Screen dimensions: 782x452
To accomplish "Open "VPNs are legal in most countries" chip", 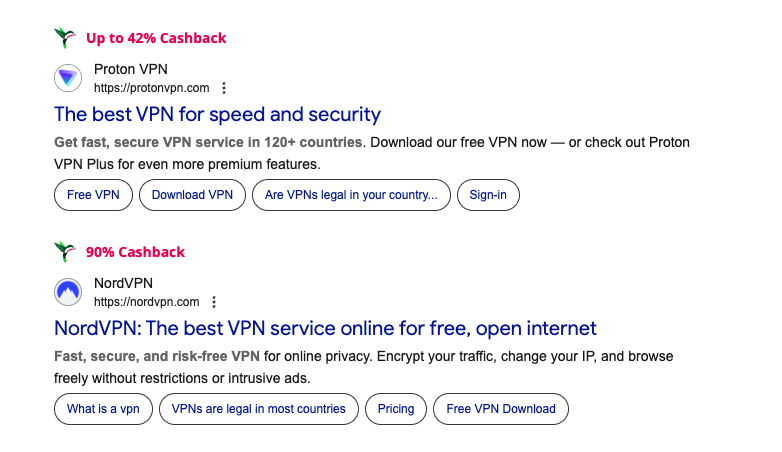I will click(x=258, y=409).
